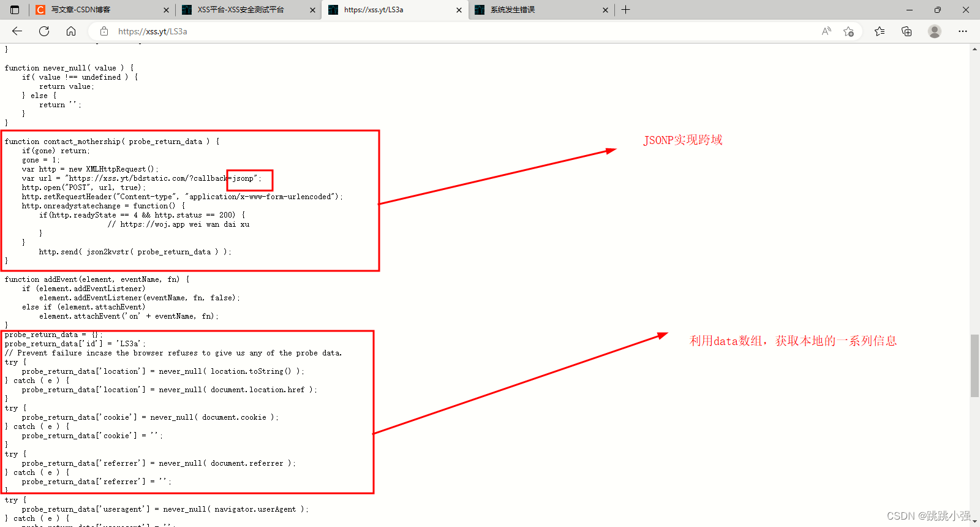Image resolution: width=980 pixels, height=527 pixels.
Task: Activate the read aloud icon
Action: click(826, 31)
